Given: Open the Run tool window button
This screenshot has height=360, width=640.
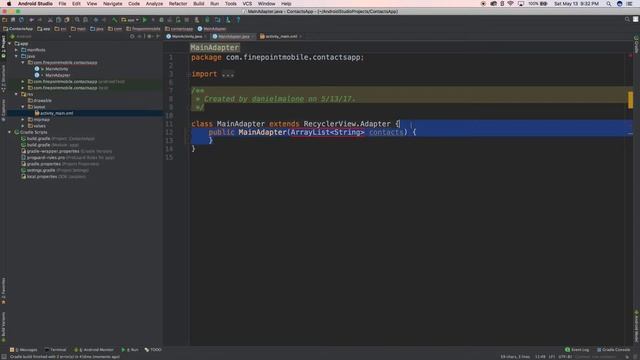Looking at the screenshot, I should pos(130,350).
